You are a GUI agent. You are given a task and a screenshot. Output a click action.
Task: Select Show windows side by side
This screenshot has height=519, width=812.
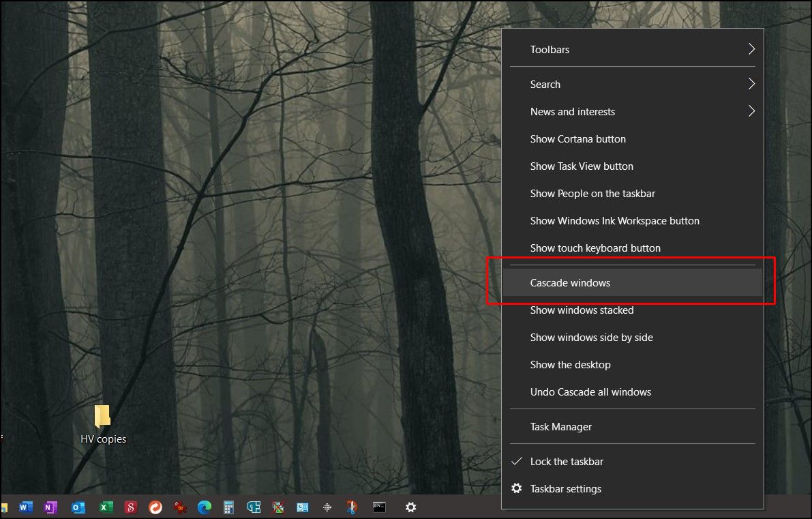point(633,337)
